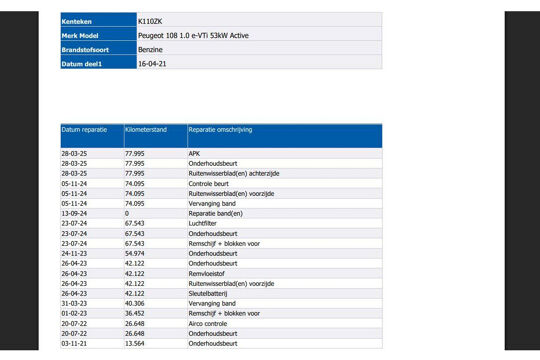Click the Datum reparatie column header
The height and width of the screenshot is (360, 540).
[x=92, y=136]
